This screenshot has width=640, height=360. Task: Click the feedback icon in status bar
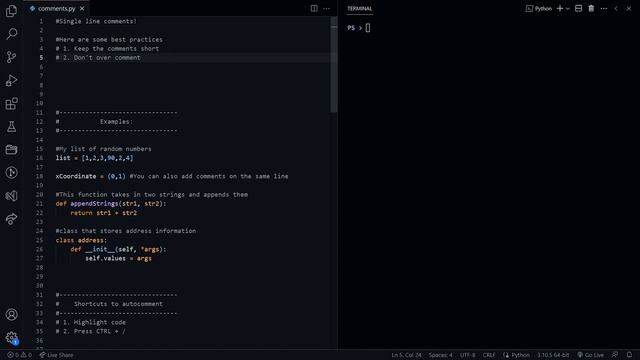tap(615, 355)
